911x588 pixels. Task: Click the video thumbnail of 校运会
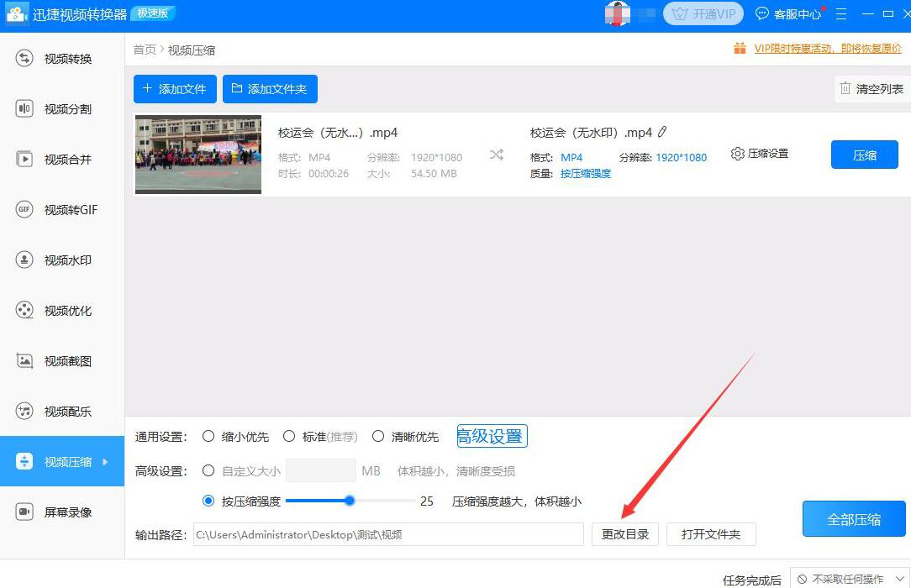click(x=198, y=155)
